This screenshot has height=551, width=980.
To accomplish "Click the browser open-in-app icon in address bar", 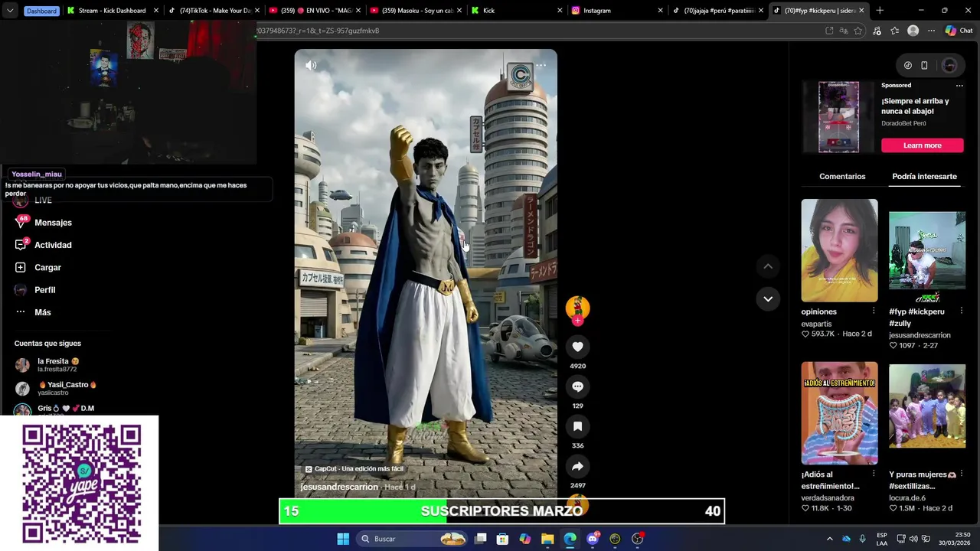I will click(x=829, y=31).
